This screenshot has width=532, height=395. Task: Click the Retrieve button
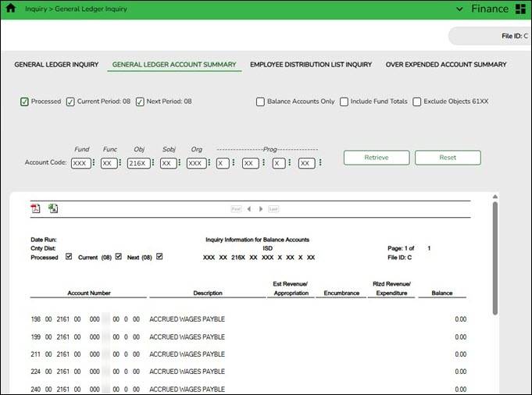click(x=377, y=158)
